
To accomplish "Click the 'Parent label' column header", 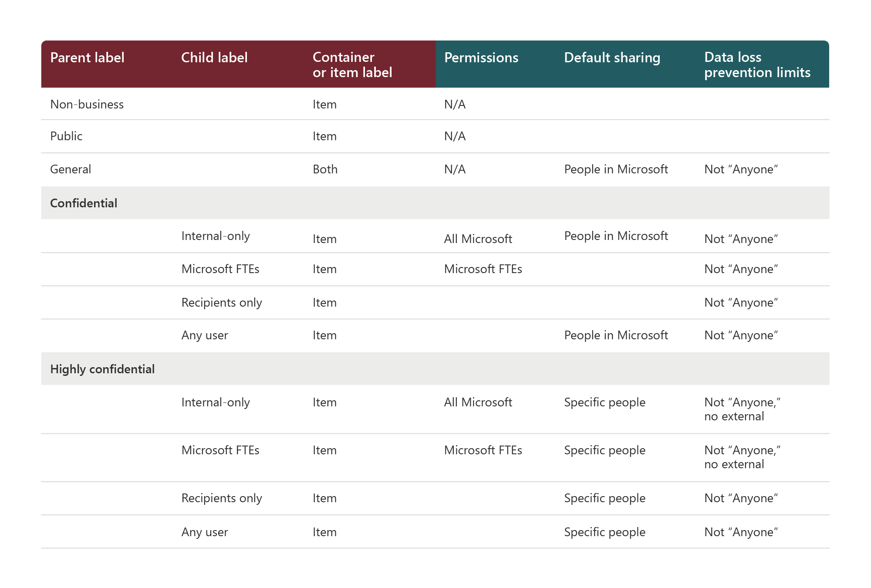I will [x=87, y=57].
